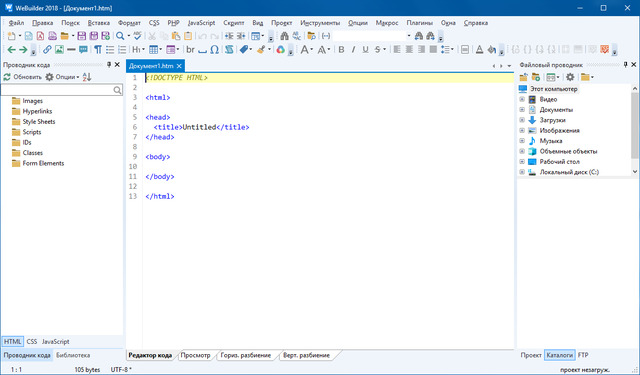
Task: Toggle align left
Action: pyautogui.click(x=397, y=50)
